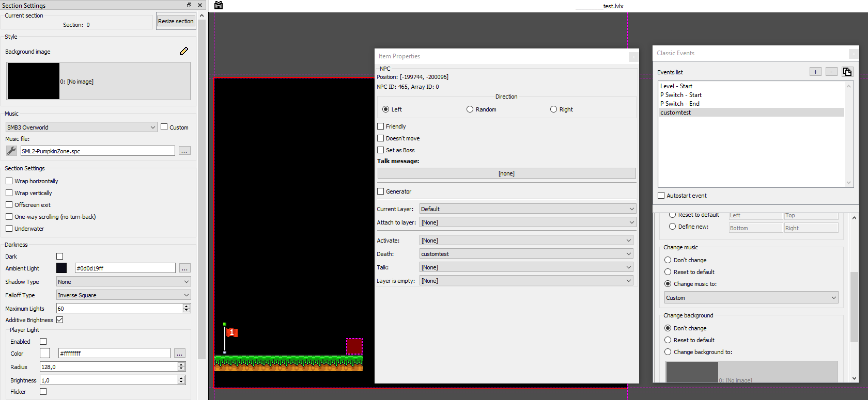Image resolution: width=868 pixels, height=400 pixels.
Task: Uncheck Additive Brightness
Action: click(59, 319)
